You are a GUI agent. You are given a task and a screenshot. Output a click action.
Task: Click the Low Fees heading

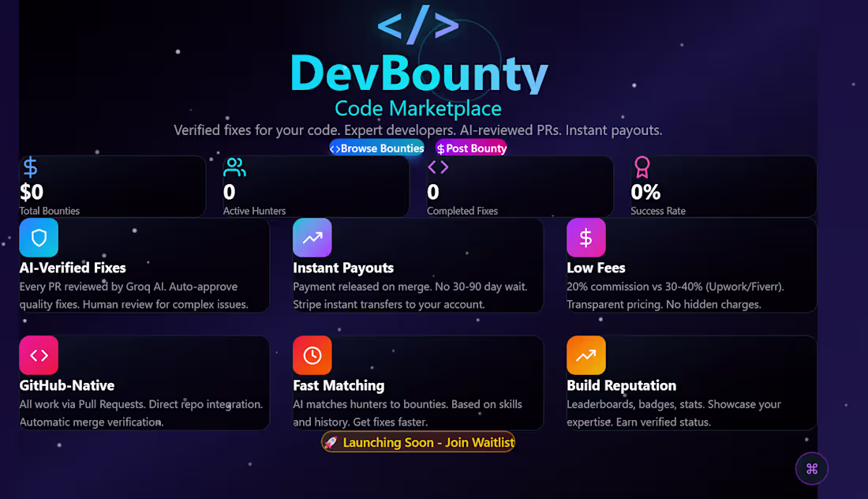(596, 268)
